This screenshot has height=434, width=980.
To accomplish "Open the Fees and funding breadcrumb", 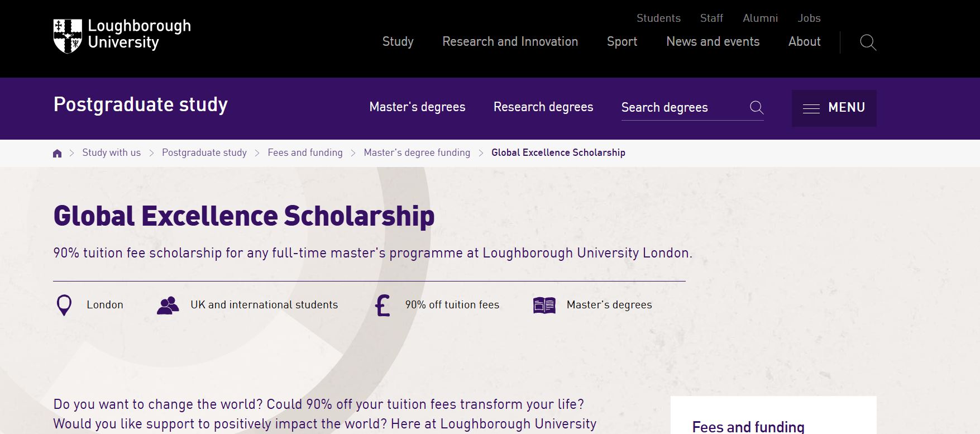I will (305, 153).
